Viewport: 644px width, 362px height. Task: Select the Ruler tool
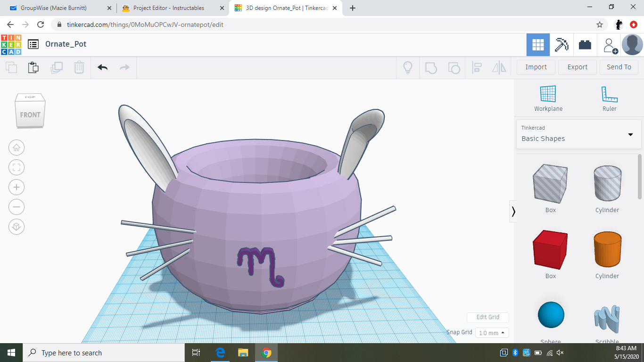pos(609,97)
